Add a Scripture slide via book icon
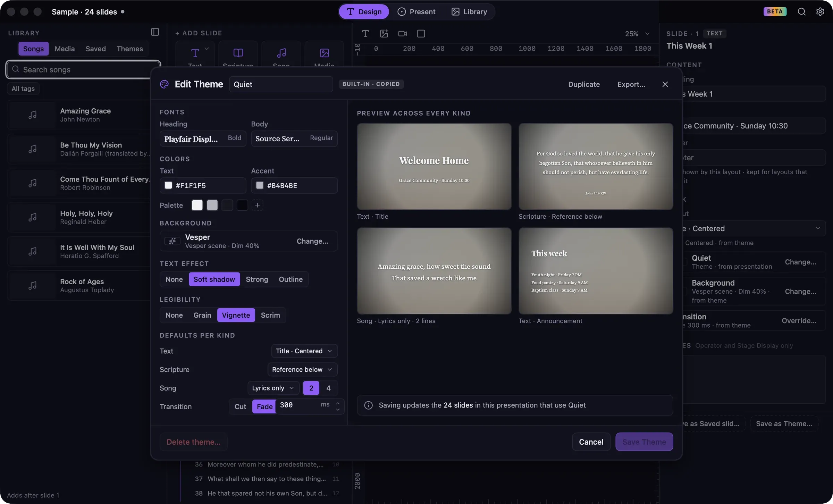Viewport: 833px width, 504px height. pos(238,53)
